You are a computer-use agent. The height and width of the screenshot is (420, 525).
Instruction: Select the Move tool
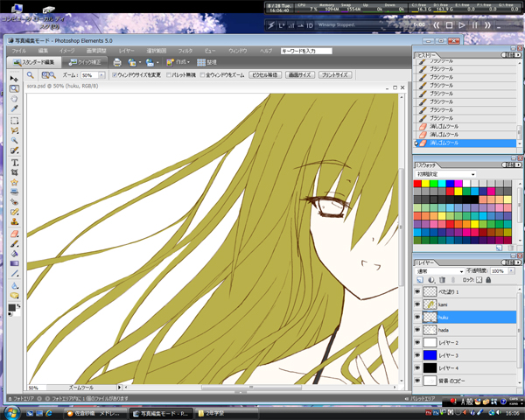point(14,79)
